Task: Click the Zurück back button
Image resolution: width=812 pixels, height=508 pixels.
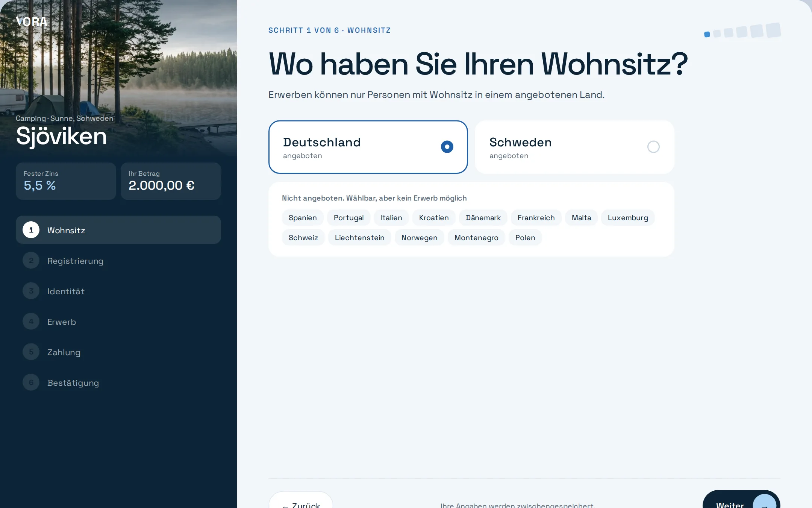Action: tap(301, 500)
